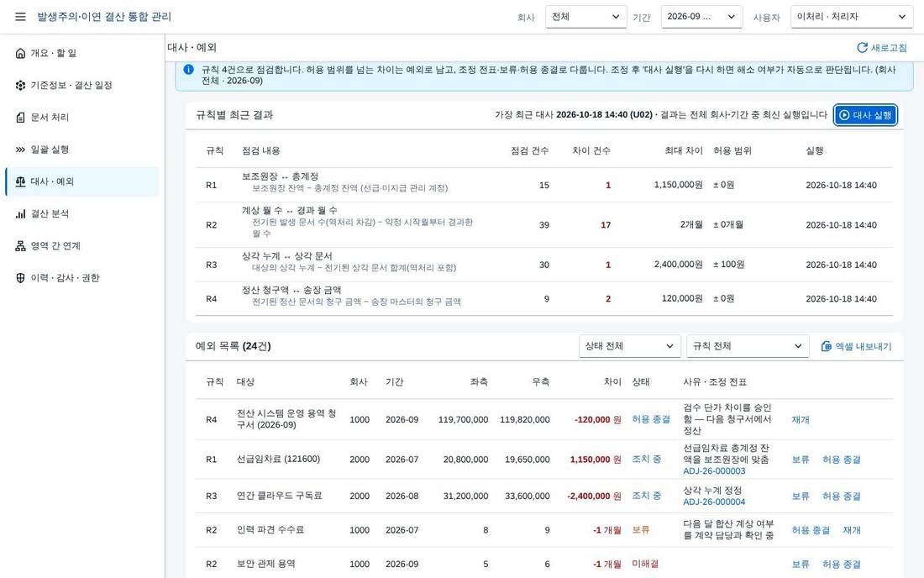Open the hamburger menu icon
This screenshot has height=578, width=924.
[21, 17]
